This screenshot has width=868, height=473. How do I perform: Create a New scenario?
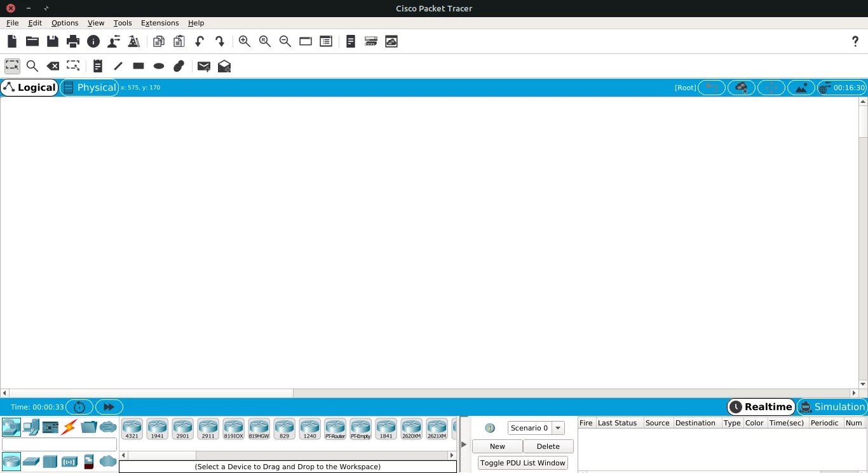click(497, 446)
